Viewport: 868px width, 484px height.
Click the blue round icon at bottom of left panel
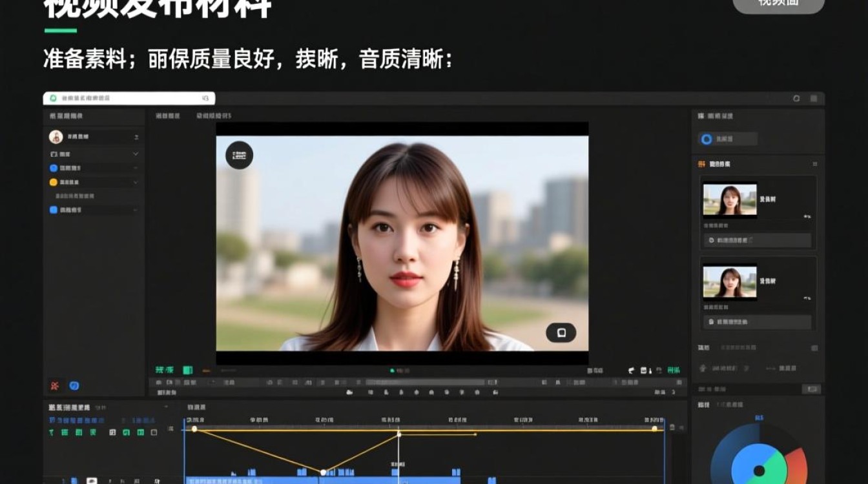coord(74,385)
